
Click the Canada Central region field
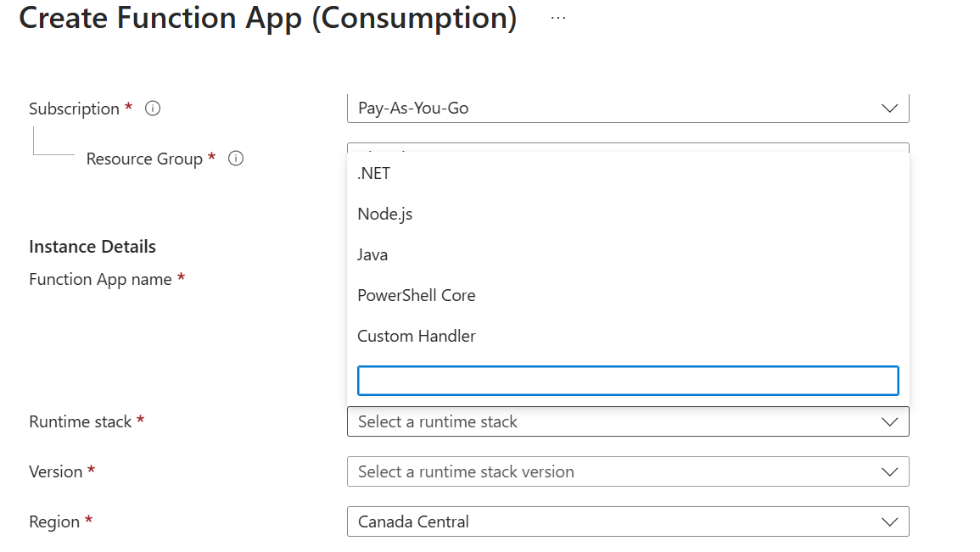tap(628, 522)
